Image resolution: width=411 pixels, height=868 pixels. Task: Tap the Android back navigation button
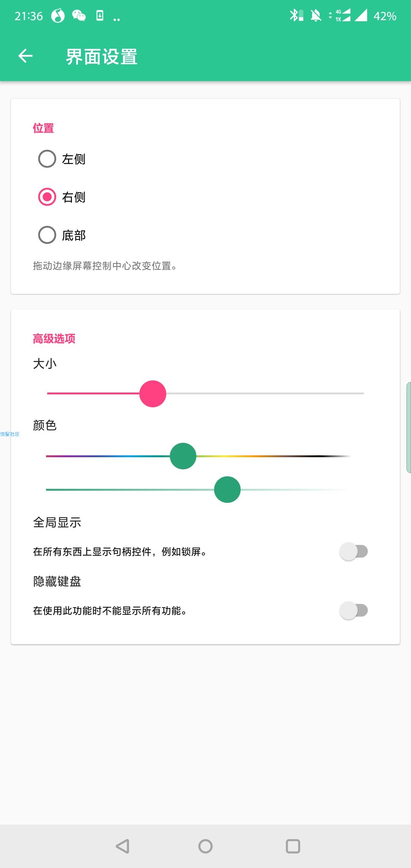click(x=123, y=846)
